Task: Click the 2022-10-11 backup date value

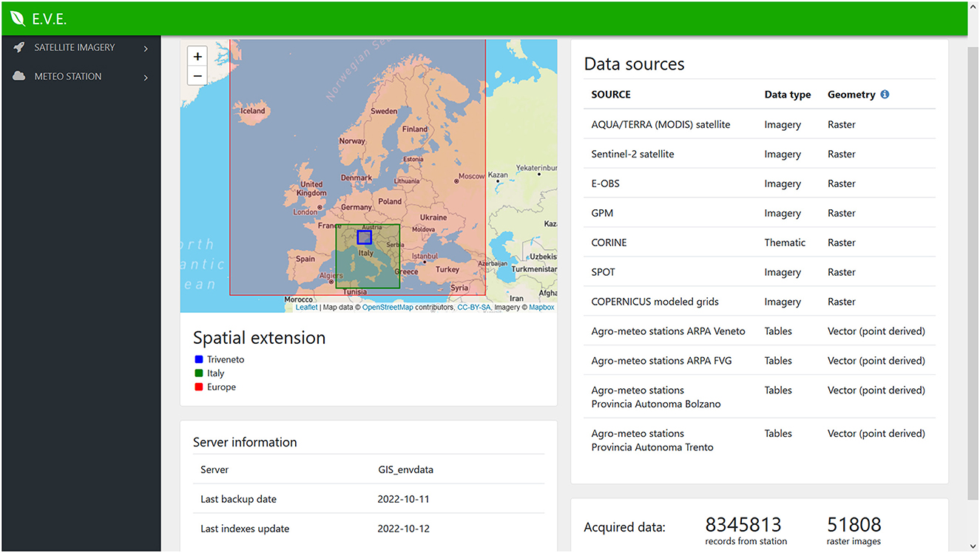Action: pos(403,499)
